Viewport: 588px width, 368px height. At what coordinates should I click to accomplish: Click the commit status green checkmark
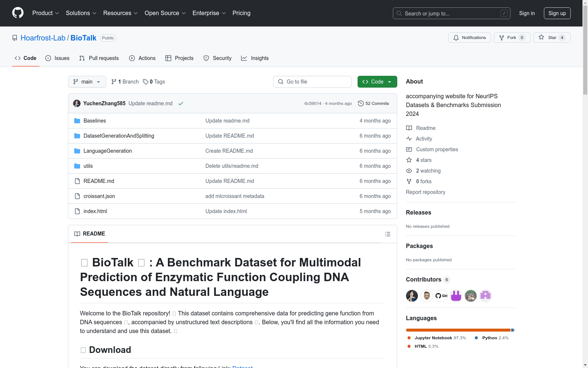[x=181, y=103]
